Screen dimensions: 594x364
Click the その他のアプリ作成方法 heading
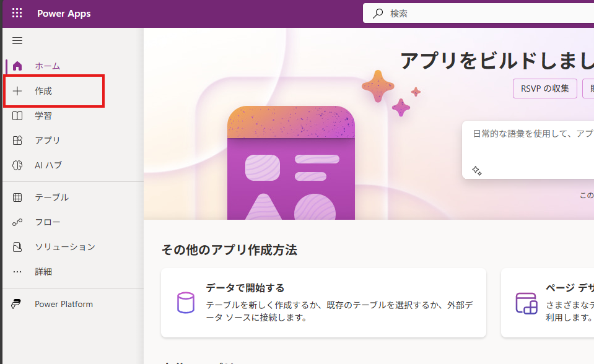tap(229, 250)
